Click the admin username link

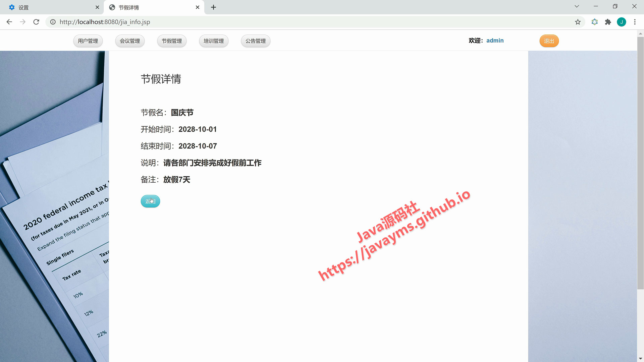pos(495,41)
